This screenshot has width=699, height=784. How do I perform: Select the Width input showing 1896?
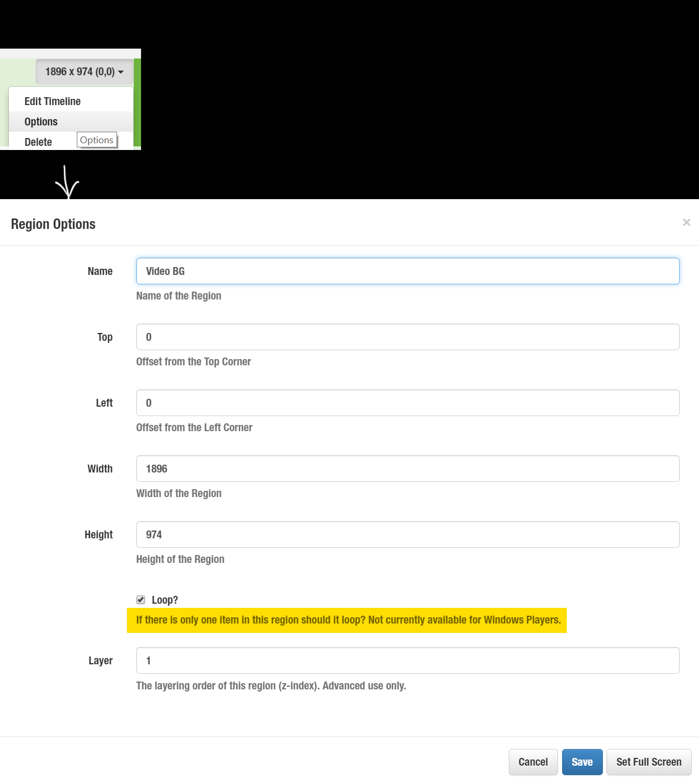[x=407, y=469]
